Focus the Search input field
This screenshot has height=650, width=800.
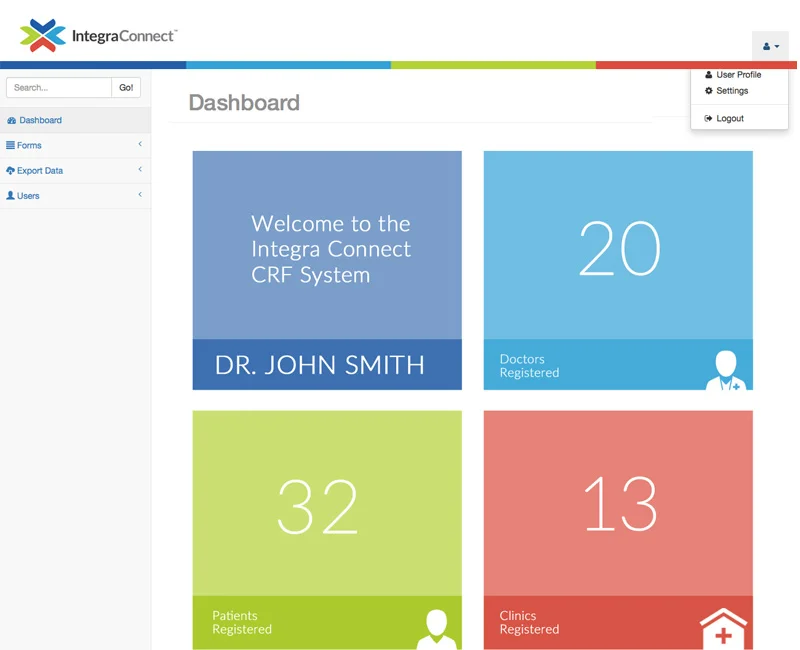[59, 87]
